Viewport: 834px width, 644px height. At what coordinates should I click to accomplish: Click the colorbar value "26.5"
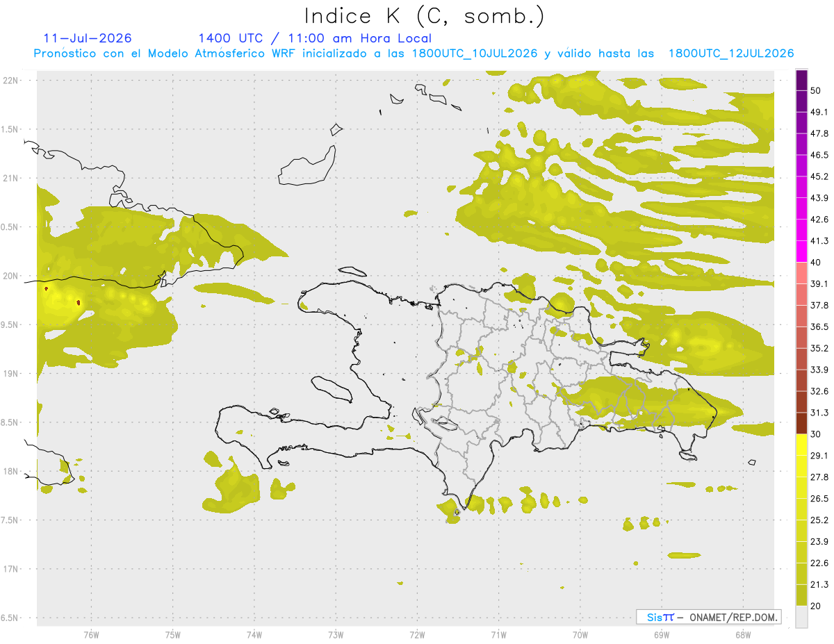(820, 499)
